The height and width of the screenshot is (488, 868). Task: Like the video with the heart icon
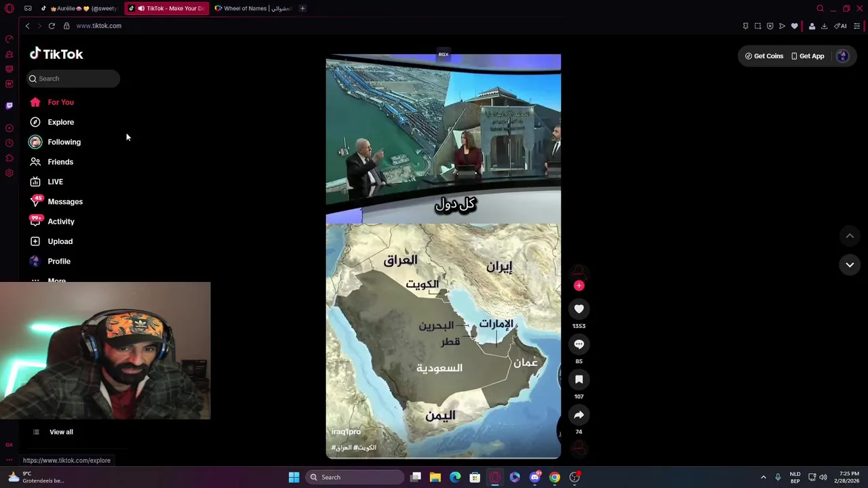click(x=579, y=309)
